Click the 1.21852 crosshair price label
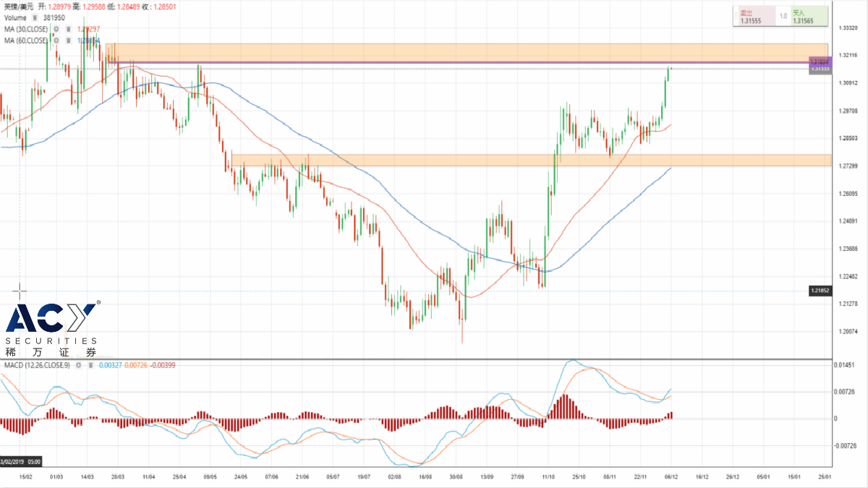The width and height of the screenshot is (868, 488). (820, 291)
